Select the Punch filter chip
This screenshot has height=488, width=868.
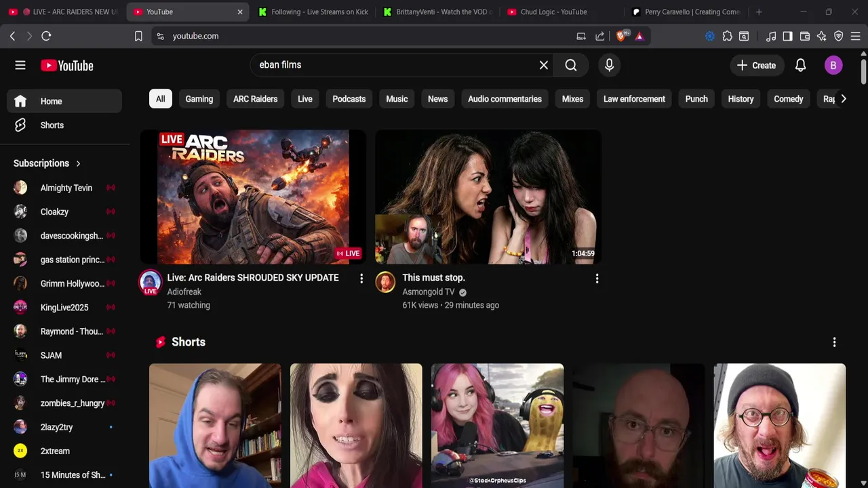click(696, 99)
